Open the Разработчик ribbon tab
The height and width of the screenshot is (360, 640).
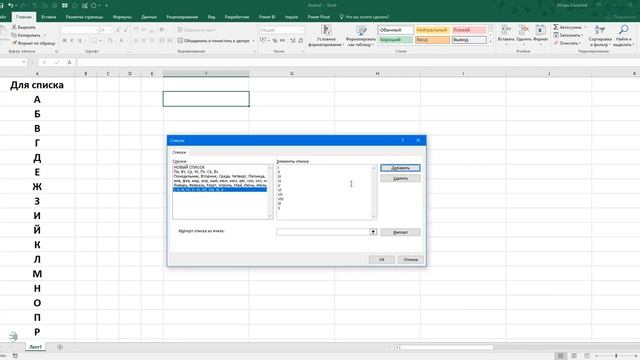click(237, 17)
